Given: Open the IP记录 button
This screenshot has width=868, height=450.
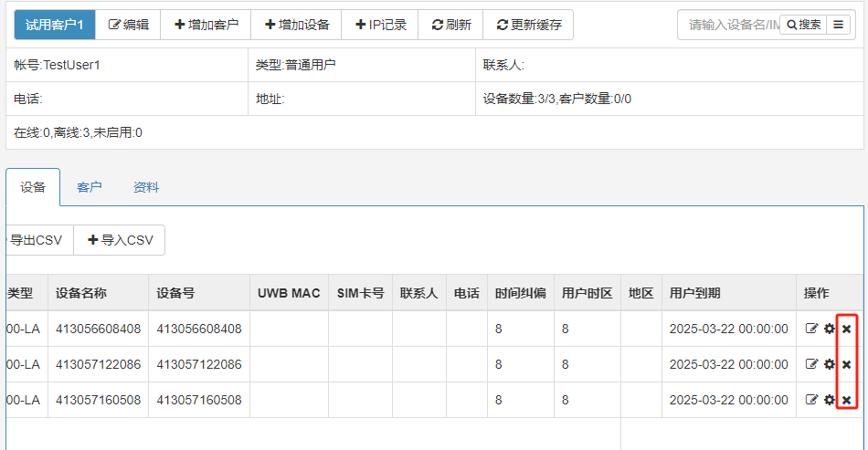Looking at the screenshot, I should tap(380, 25).
